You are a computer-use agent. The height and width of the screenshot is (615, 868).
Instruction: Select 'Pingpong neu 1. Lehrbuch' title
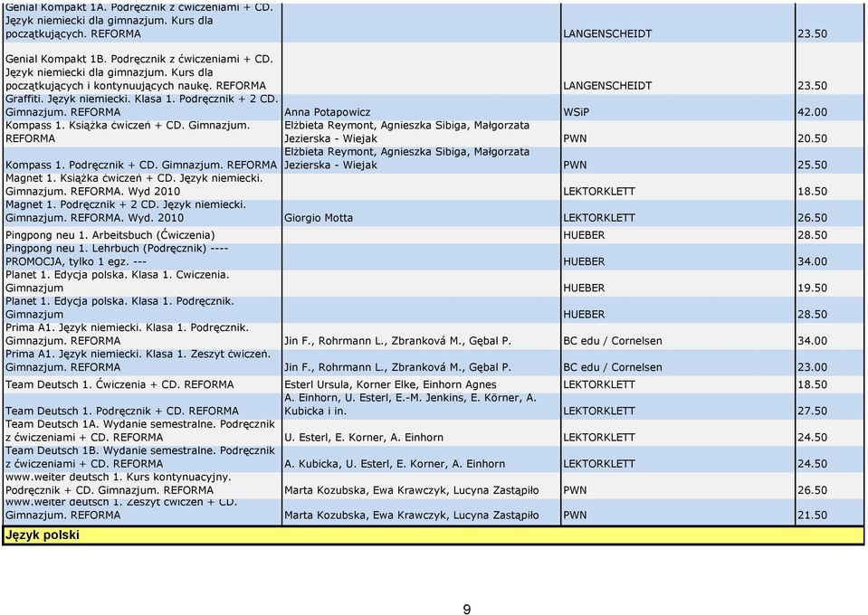click(x=117, y=256)
